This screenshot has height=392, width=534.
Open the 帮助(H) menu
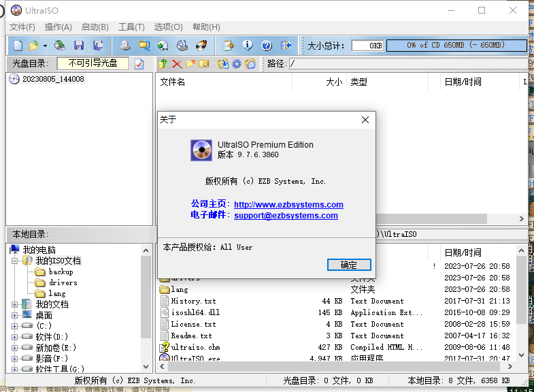coord(206,27)
